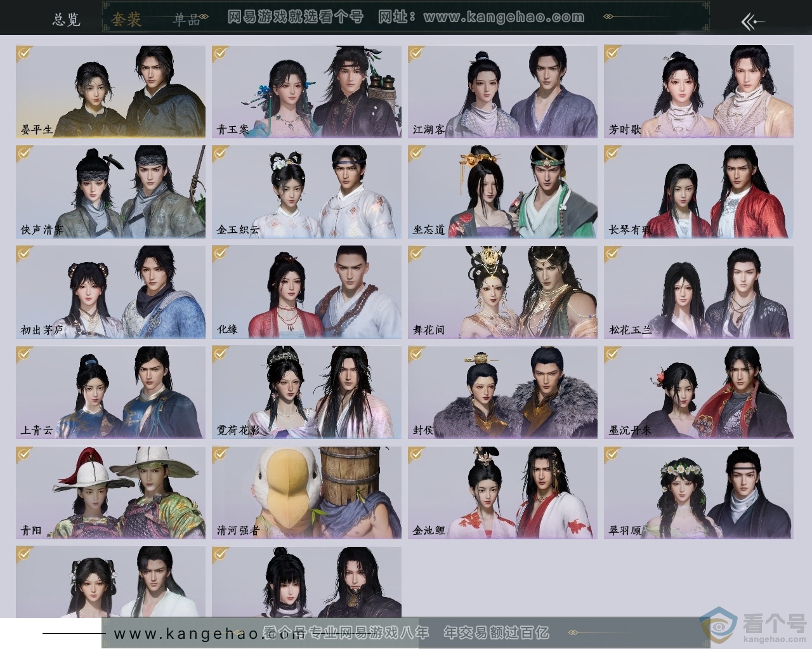The height and width of the screenshot is (649, 812).
Task: Select the 套装 tab
Action: coord(126,19)
